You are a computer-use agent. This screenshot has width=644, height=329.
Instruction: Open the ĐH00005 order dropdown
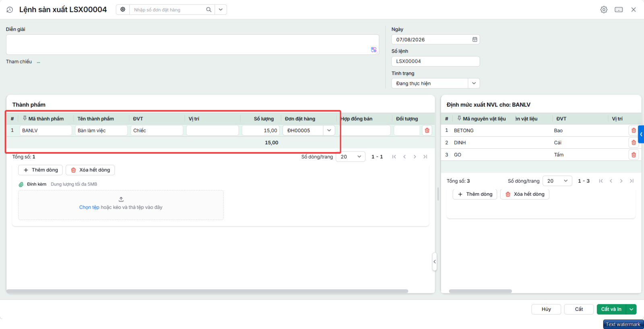[x=329, y=130]
